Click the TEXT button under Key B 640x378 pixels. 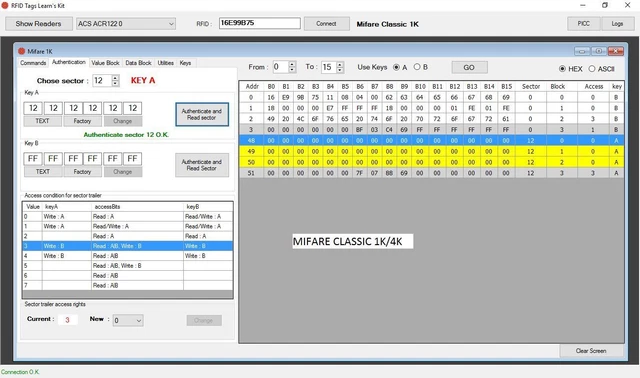click(x=43, y=172)
